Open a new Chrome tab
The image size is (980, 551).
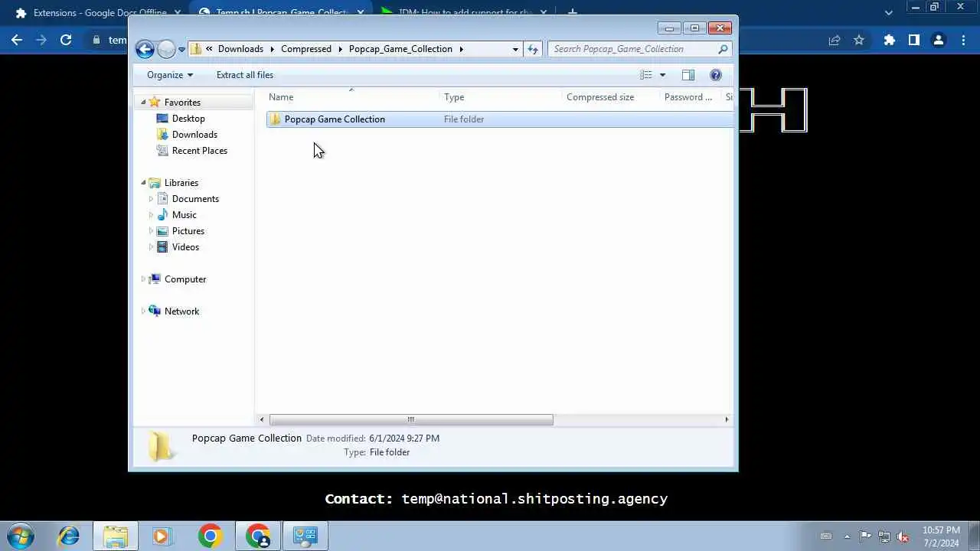[572, 13]
